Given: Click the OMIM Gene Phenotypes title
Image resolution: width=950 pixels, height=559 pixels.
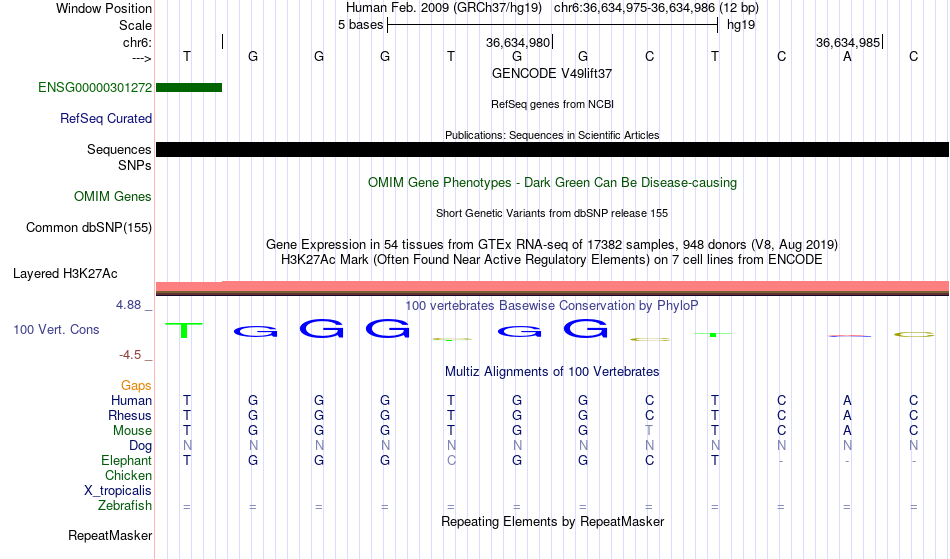Looking at the screenshot, I should (x=552, y=183).
